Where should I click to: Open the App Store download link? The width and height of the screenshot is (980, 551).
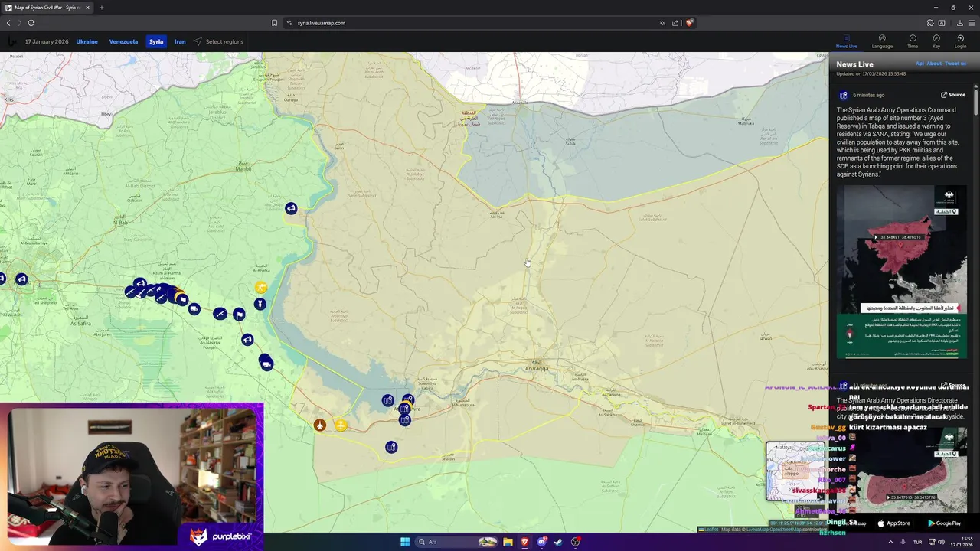(894, 523)
